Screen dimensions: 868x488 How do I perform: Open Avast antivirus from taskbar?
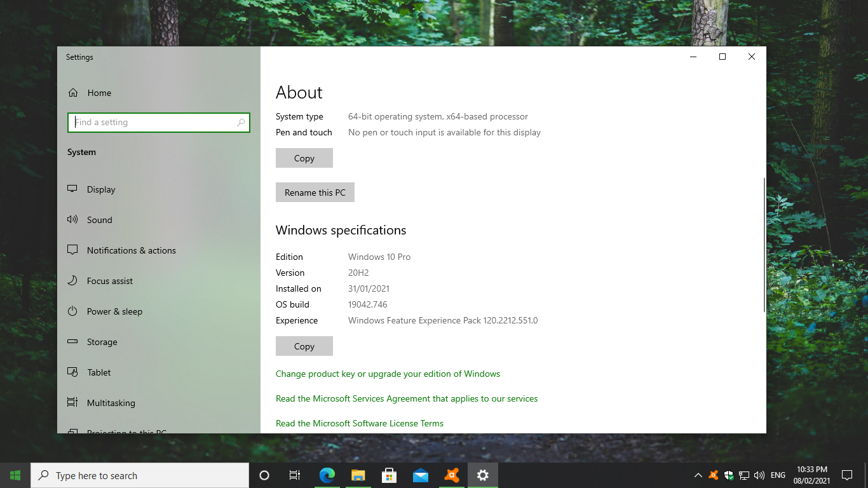click(x=451, y=475)
